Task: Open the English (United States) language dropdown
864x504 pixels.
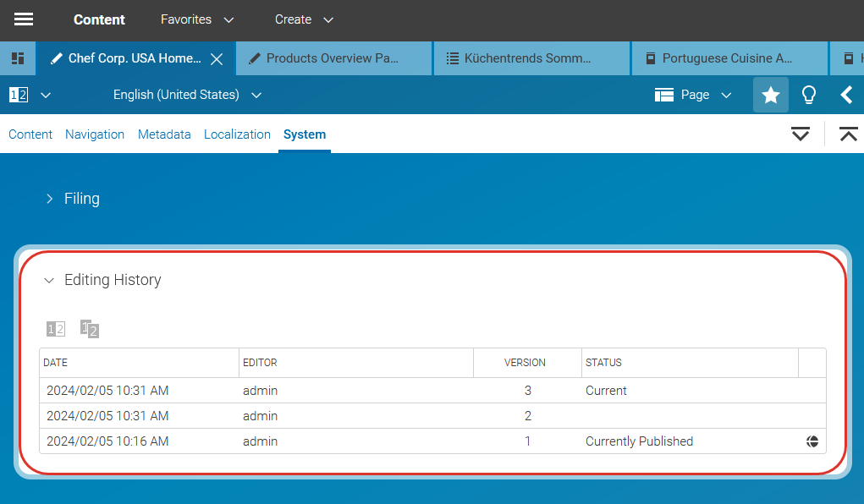Action: (x=187, y=95)
